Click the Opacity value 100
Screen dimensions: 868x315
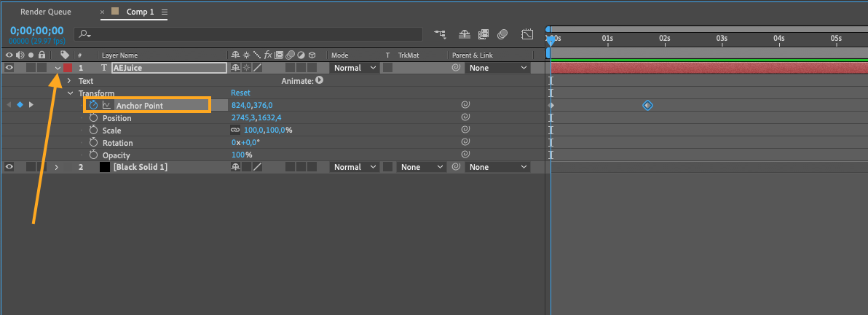[x=238, y=155]
